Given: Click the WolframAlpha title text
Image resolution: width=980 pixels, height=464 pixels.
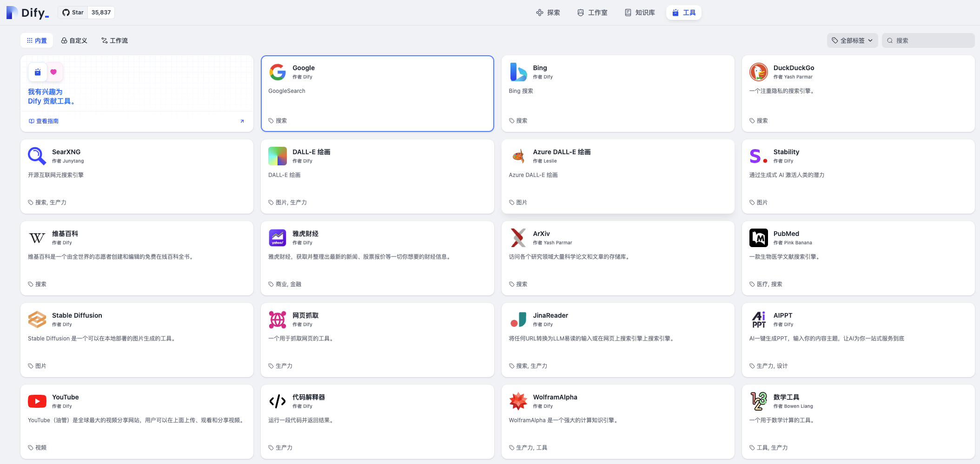Looking at the screenshot, I should tap(555, 397).
